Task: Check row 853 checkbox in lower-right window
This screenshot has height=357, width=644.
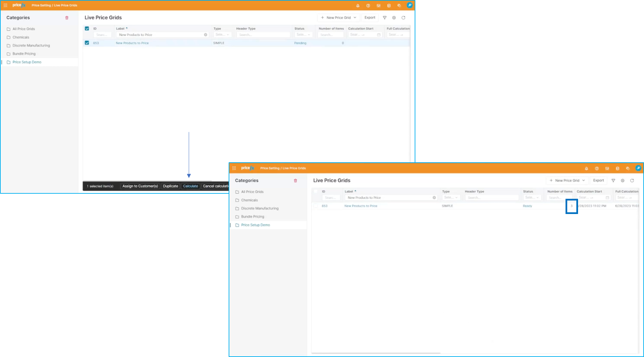Action: [x=316, y=206]
